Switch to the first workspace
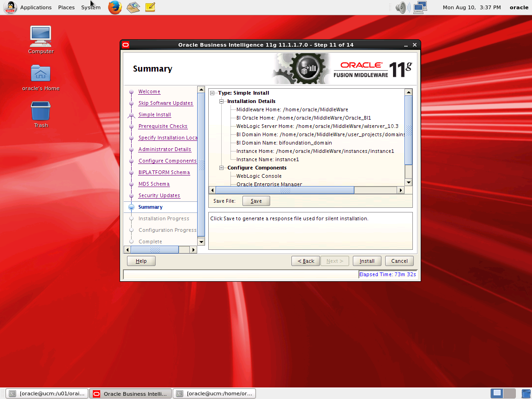This screenshot has width=532, height=399. [x=497, y=393]
